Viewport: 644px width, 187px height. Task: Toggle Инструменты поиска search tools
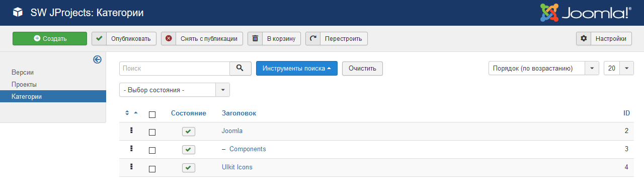click(297, 69)
